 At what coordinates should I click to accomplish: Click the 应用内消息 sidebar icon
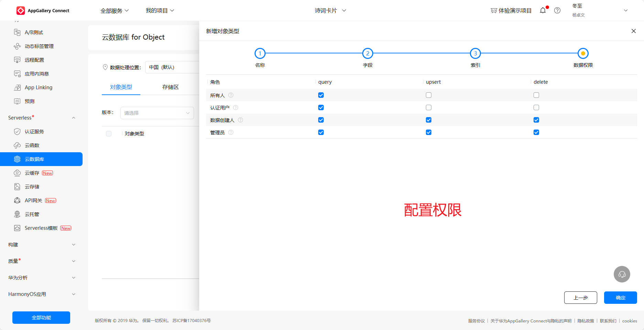(x=17, y=74)
